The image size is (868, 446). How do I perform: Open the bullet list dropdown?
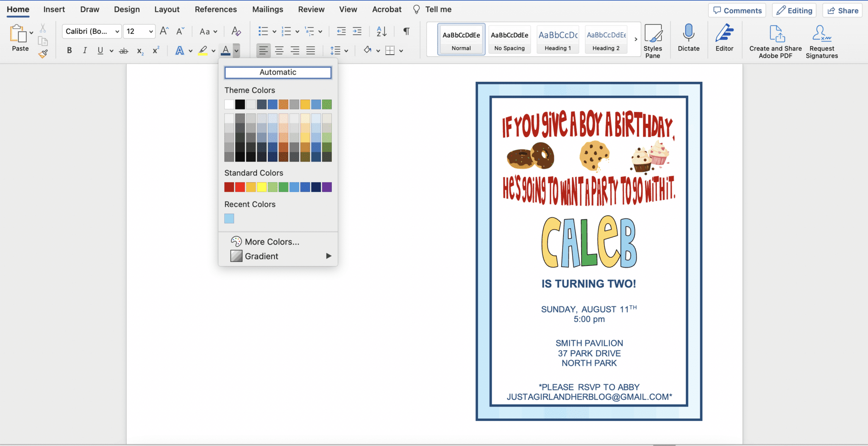tap(274, 31)
